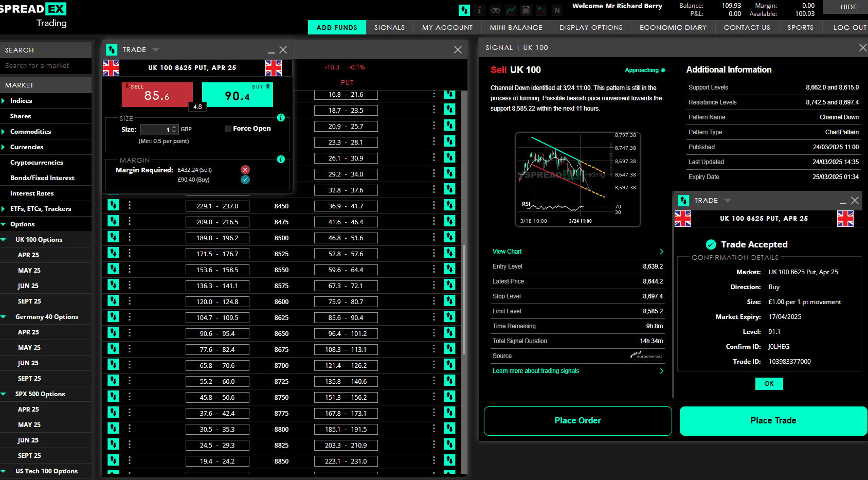The width and height of the screenshot is (868, 480).
Task: Click the option chain vertical scrollbar
Action: click(x=464, y=298)
